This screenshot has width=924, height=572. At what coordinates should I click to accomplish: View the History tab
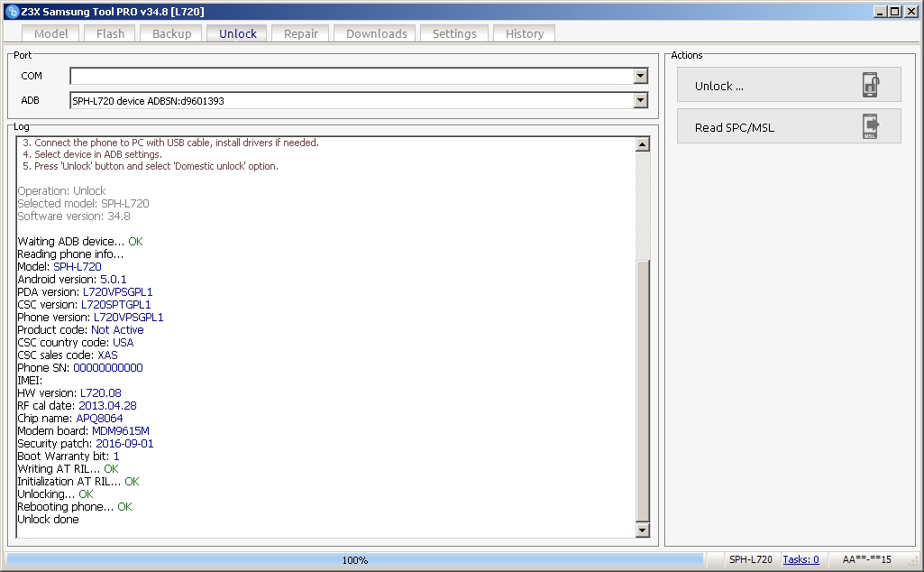click(x=525, y=33)
